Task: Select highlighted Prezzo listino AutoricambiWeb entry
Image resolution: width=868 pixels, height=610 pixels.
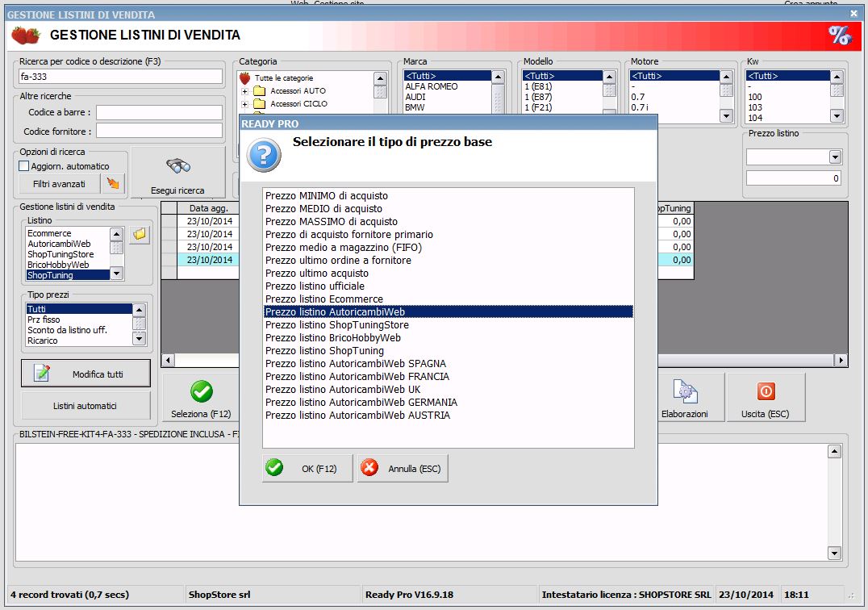Action: pyautogui.click(x=448, y=311)
